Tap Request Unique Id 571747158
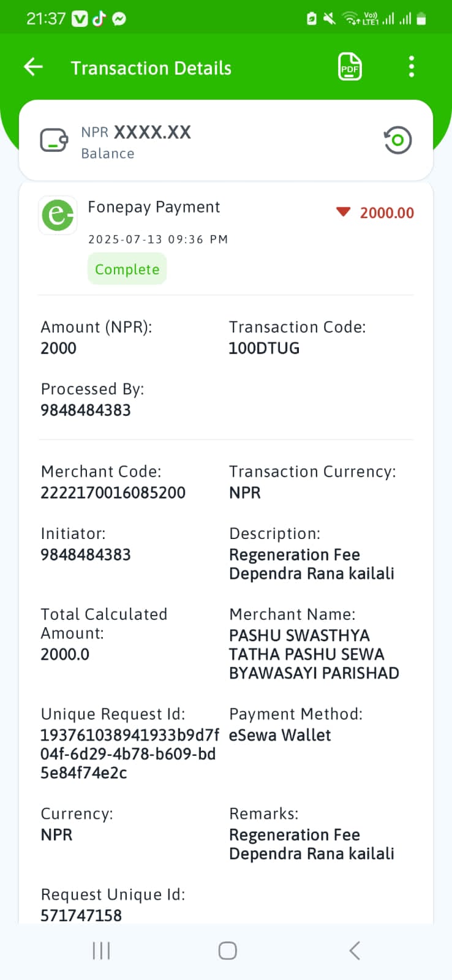452x980 pixels. pos(81,916)
